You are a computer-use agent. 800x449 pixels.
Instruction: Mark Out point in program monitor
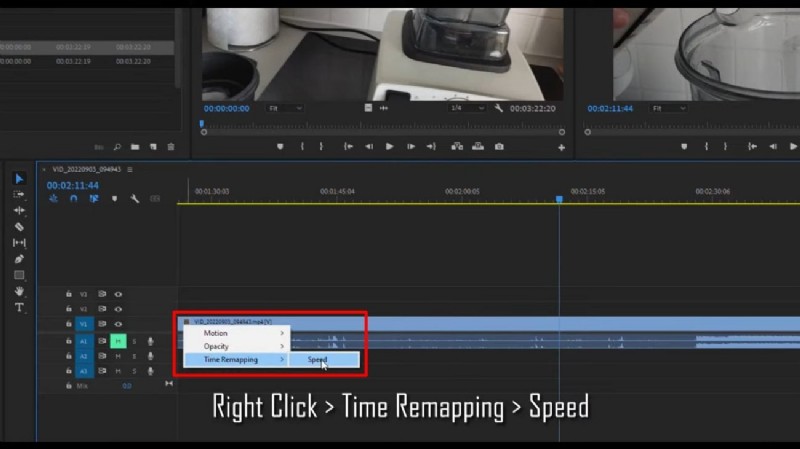[725, 147]
